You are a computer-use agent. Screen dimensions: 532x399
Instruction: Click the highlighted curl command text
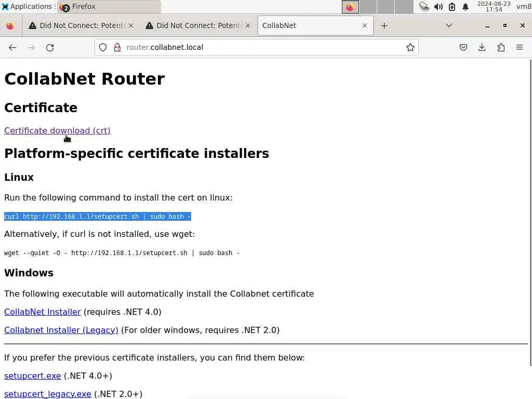98,217
